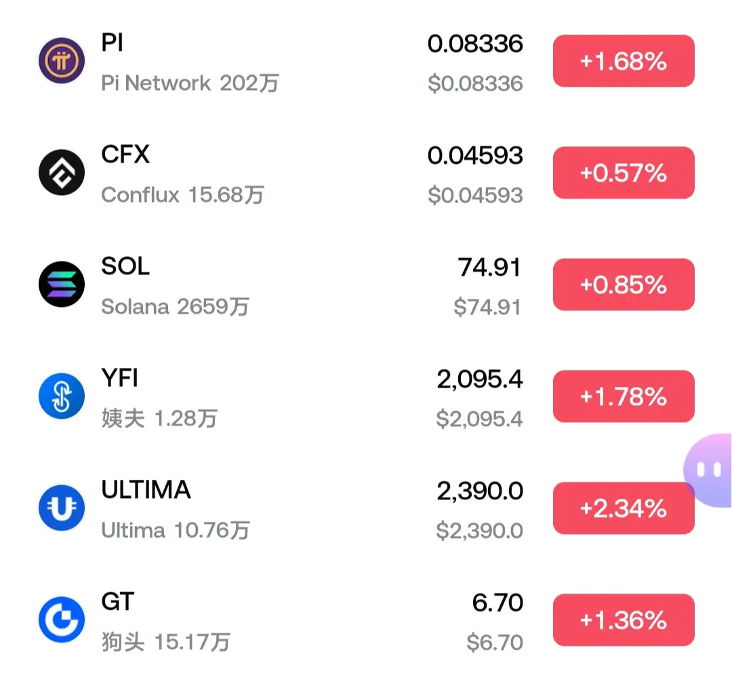Toggle the CFX +0.57% change badge
Viewport: 732px width, 700px height.
[624, 173]
